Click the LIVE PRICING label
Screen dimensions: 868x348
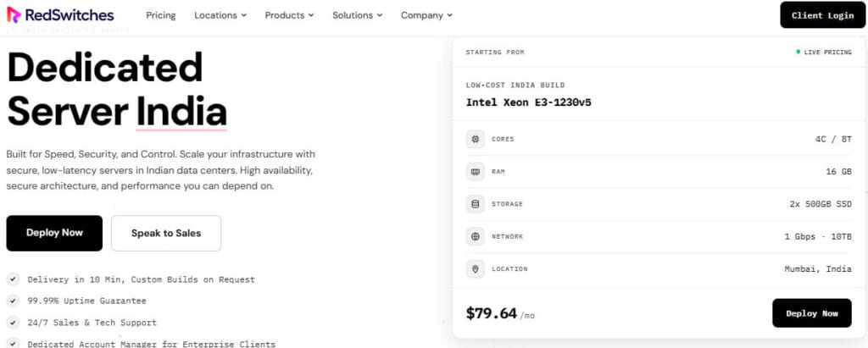tap(828, 52)
